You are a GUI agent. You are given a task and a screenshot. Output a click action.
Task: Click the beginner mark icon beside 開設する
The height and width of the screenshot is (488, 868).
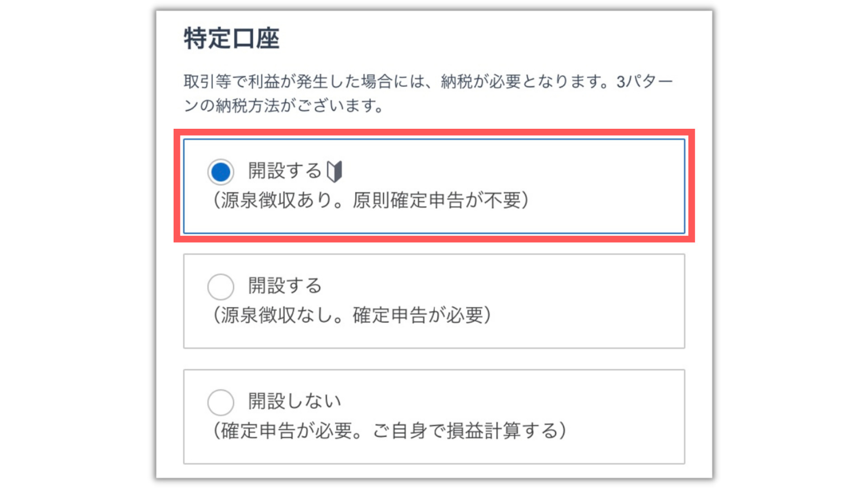pyautogui.click(x=335, y=172)
